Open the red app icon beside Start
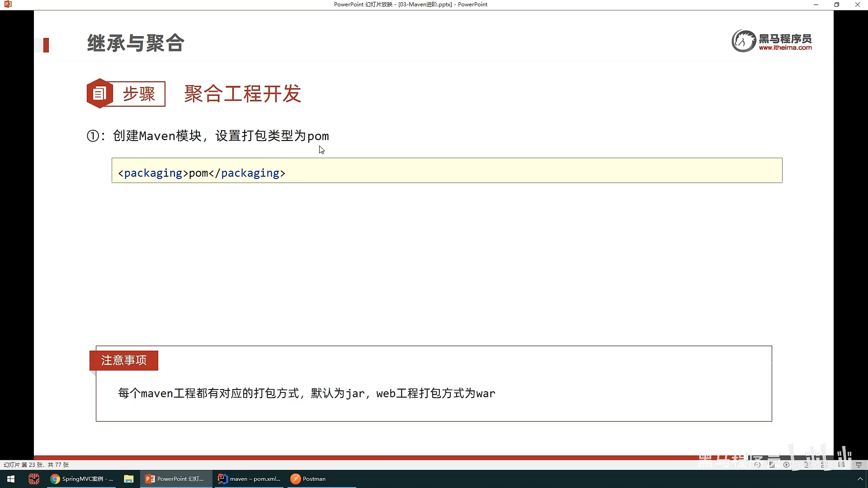Screen dimensions: 868x488 [33, 479]
